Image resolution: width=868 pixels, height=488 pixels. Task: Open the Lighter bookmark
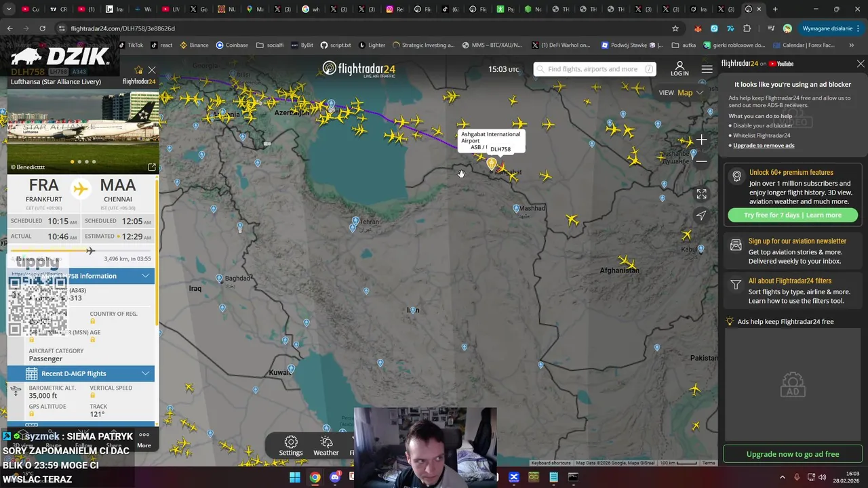click(372, 45)
